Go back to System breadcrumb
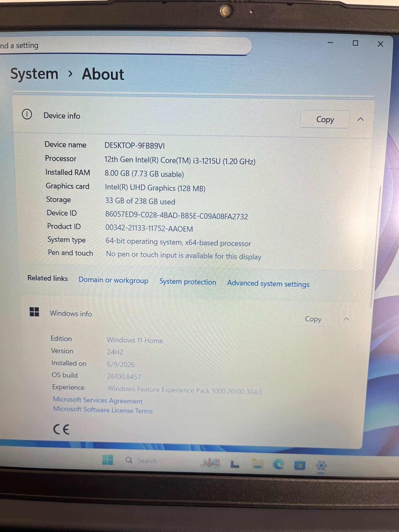 (34, 74)
